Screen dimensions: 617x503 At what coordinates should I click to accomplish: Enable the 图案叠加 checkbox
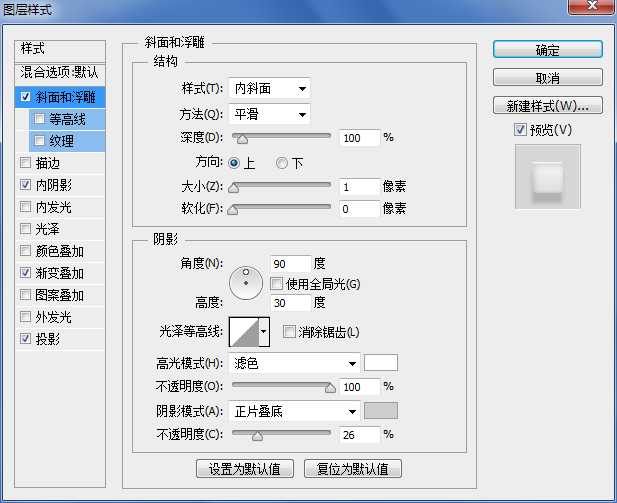[25, 294]
